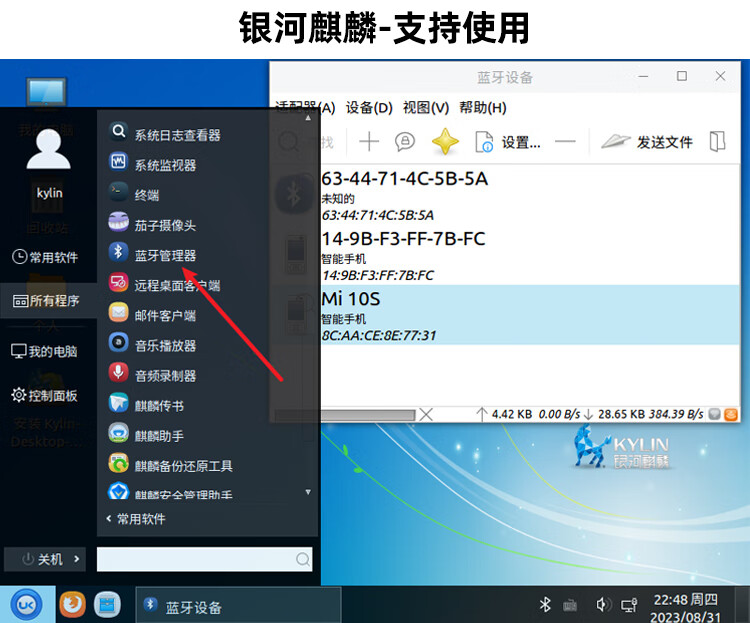Click the 4.42 KB upload total
This screenshot has width=750, height=623.
[512, 414]
